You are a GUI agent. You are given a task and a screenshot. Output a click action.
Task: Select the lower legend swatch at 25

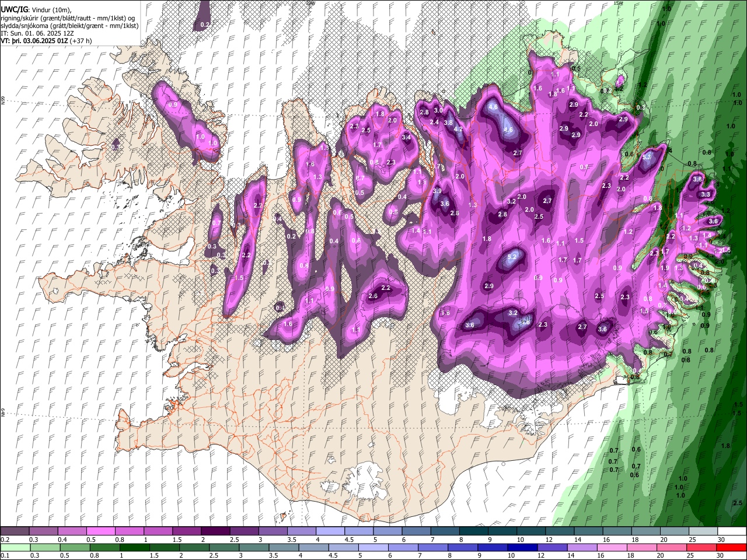(702, 547)
